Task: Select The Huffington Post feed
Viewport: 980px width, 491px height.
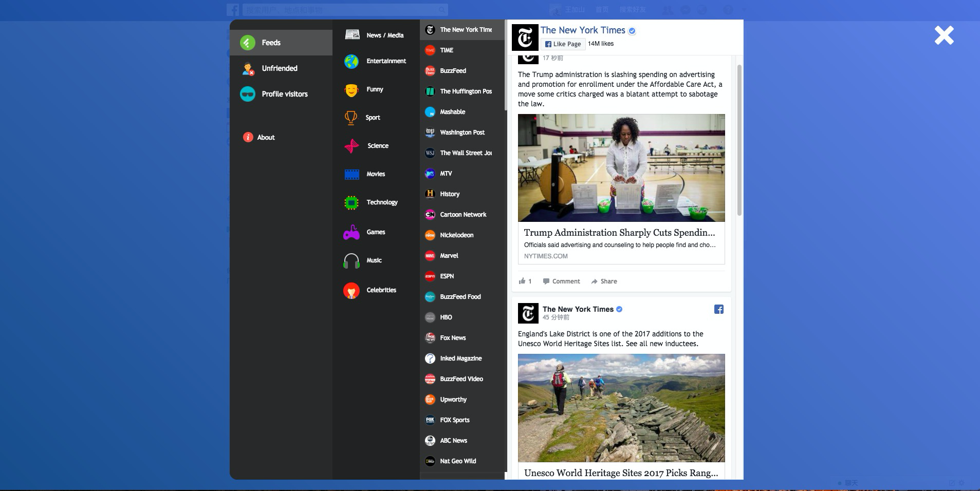Action: pyautogui.click(x=462, y=91)
